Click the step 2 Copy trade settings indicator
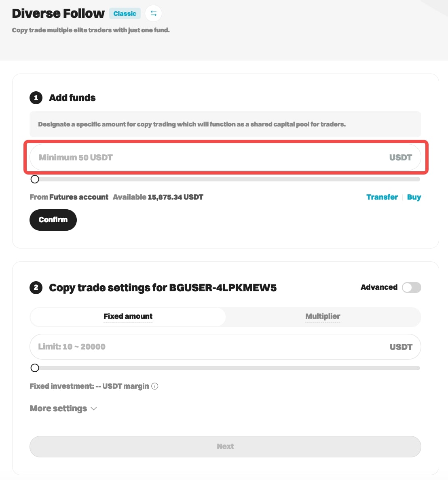Image resolution: width=448 pixels, height=480 pixels. [36, 288]
